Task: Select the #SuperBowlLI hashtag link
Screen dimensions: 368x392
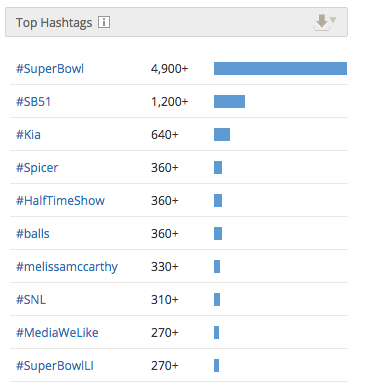Action: pos(55,366)
